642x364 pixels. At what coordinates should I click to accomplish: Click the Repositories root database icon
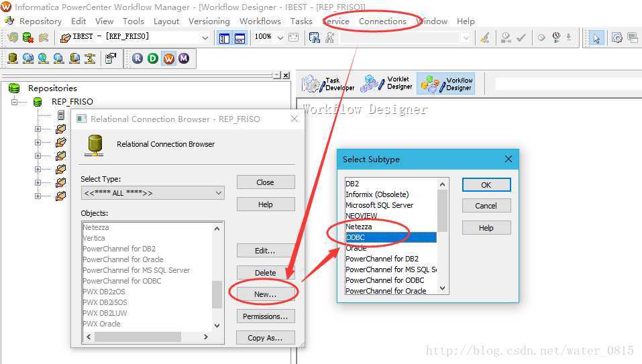point(14,88)
